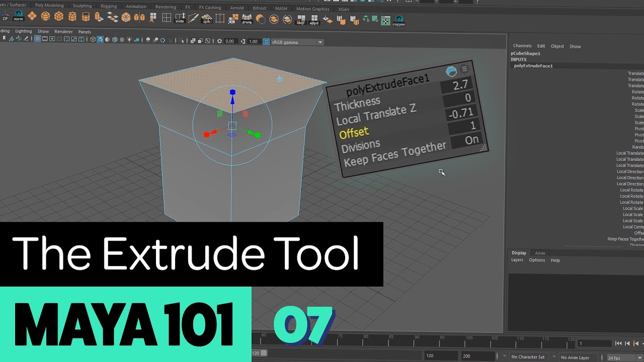Click the Local Translate Z label
This screenshot has height=362, width=644.
tap(376, 115)
